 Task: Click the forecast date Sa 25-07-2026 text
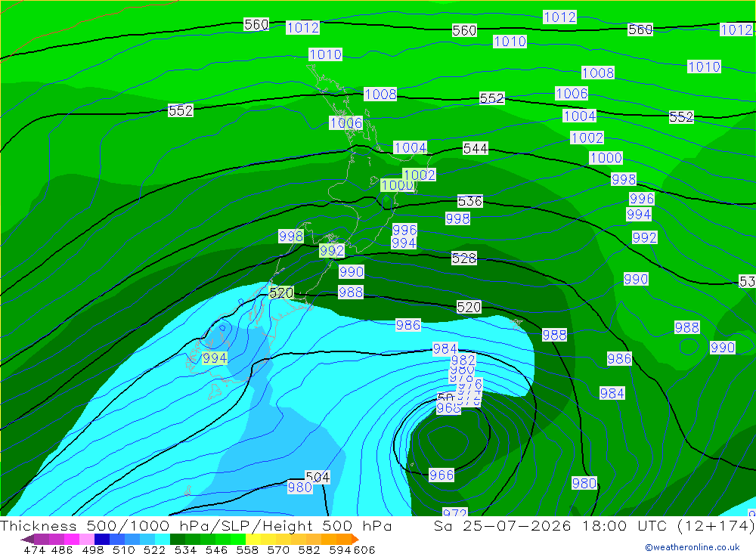coord(503,525)
